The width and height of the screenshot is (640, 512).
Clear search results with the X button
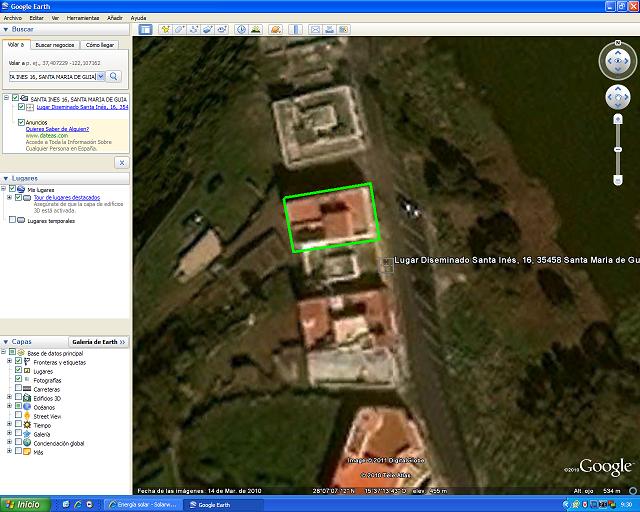(x=122, y=163)
